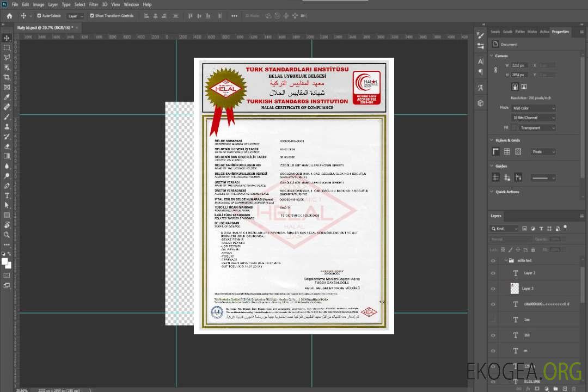Toggle the width-height link button
This screenshot has height=392, width=588.
pos(496,70)
